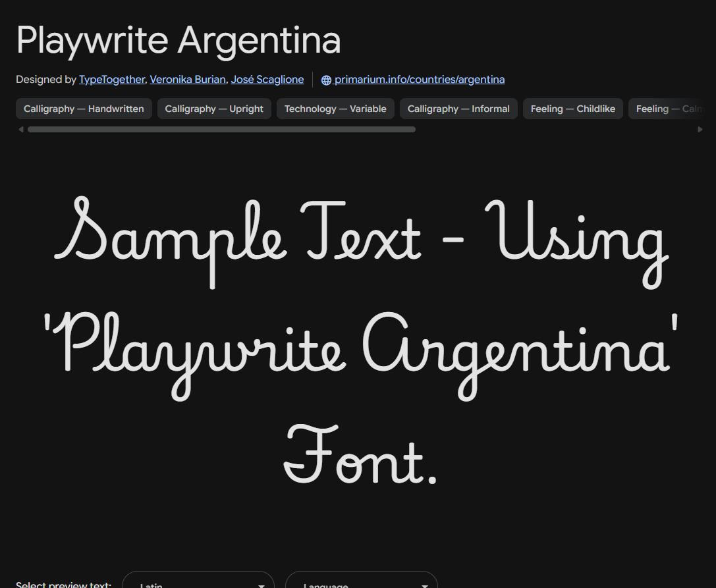
Task: Open the Language dropdown
Action: (x=362, y=580)
